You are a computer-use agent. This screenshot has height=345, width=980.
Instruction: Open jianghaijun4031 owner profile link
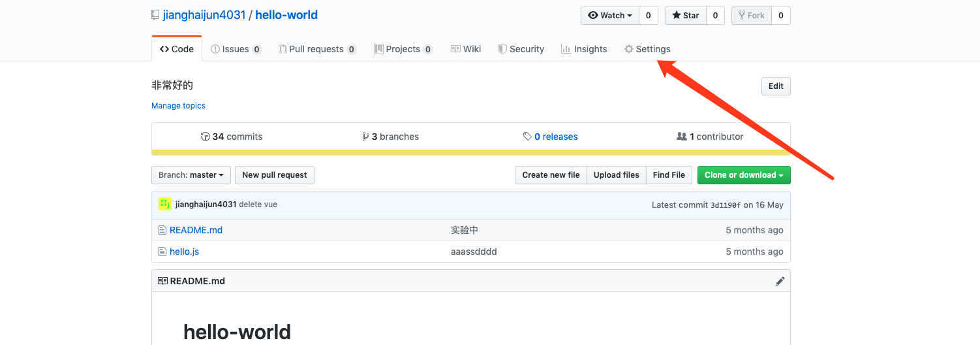(204, 14)
